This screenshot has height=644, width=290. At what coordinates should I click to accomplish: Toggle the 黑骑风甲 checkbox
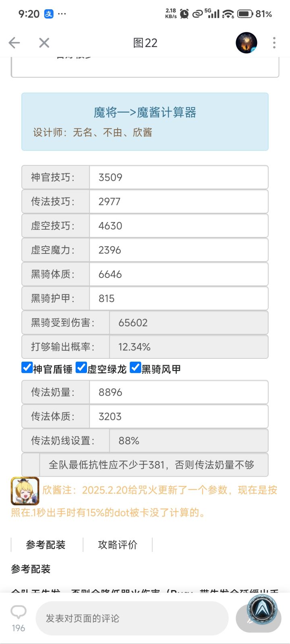(x=135, y=368)
